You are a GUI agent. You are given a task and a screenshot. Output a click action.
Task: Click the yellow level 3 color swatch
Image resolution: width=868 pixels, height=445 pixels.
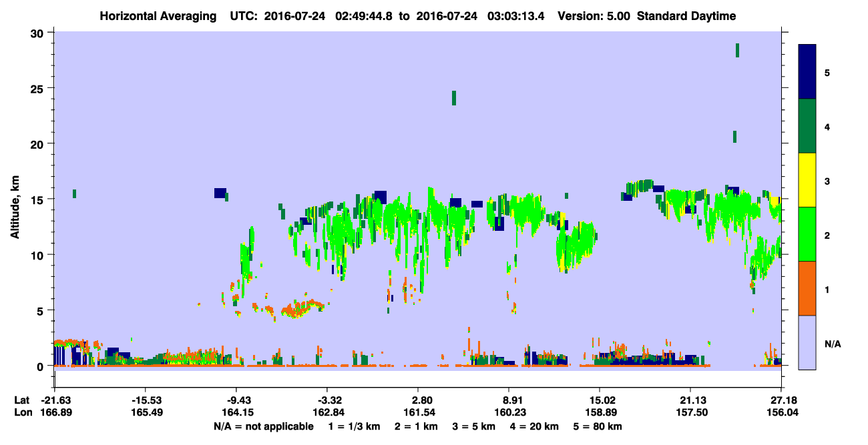(x=807, y=180)
